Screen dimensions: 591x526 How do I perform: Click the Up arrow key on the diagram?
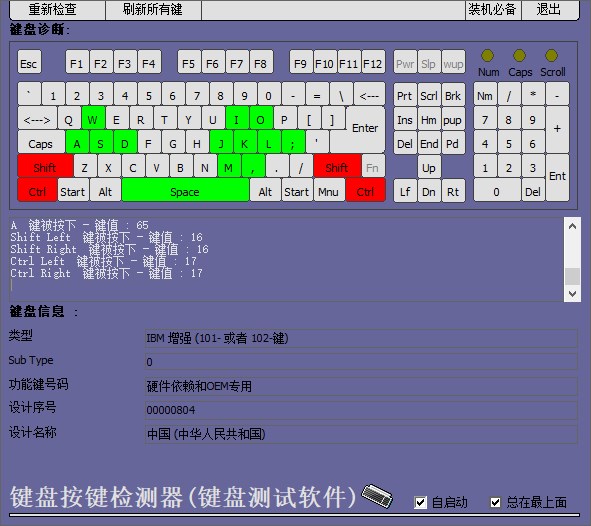coord(429,166)
